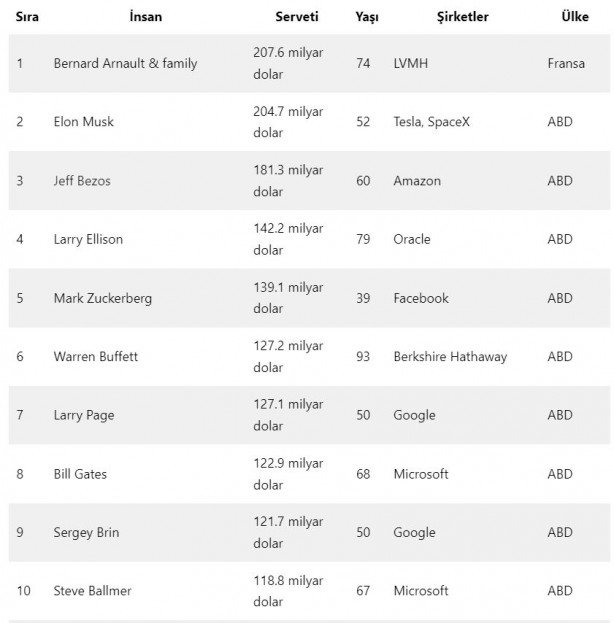The width and height of the screenshot is (614, 623).
Task: Select Elon Musk's name in the table
Action: [84, 122]
